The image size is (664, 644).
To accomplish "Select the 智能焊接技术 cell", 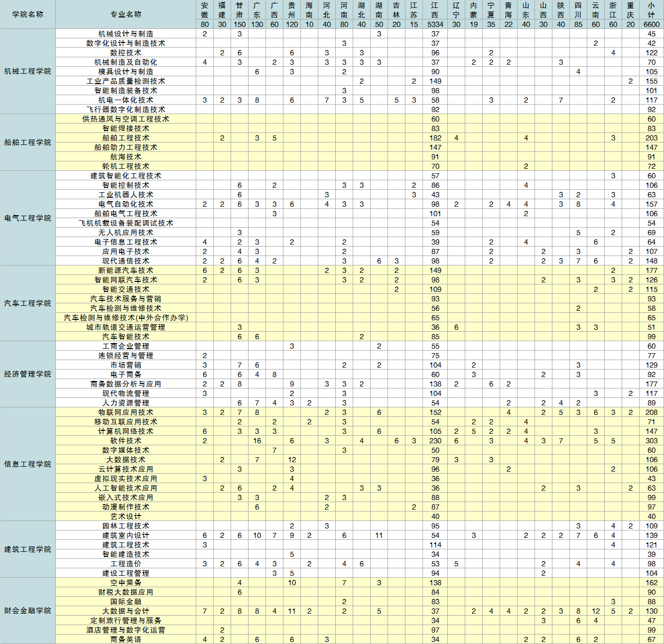I will point(126,129).
